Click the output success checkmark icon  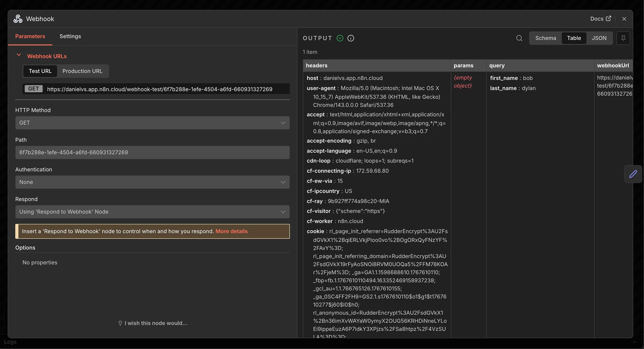click(340, 38)
